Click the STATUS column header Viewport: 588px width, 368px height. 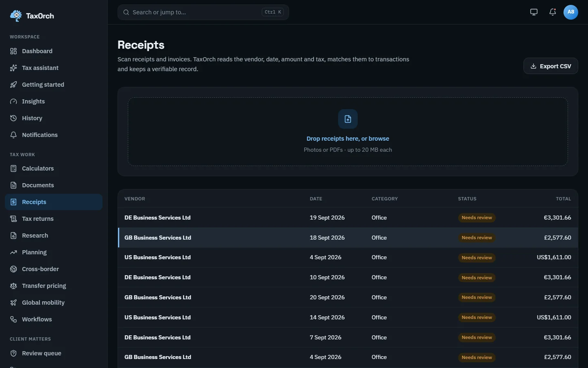(x=467, y=199)
